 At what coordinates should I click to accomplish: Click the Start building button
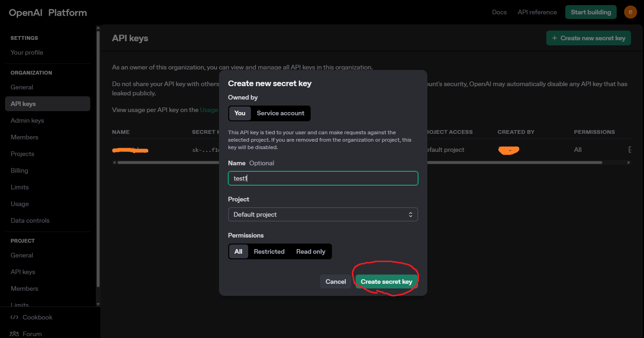[x=591, y=12]
